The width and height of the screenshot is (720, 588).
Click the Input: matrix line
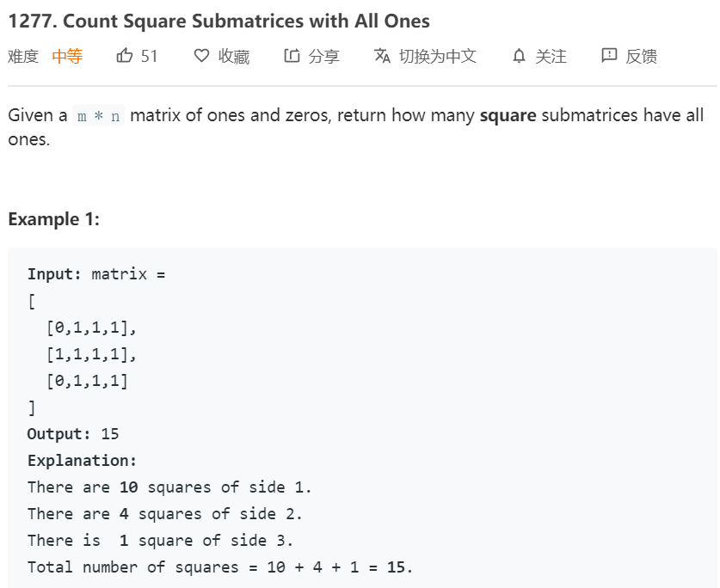click(x=95, y=274)
